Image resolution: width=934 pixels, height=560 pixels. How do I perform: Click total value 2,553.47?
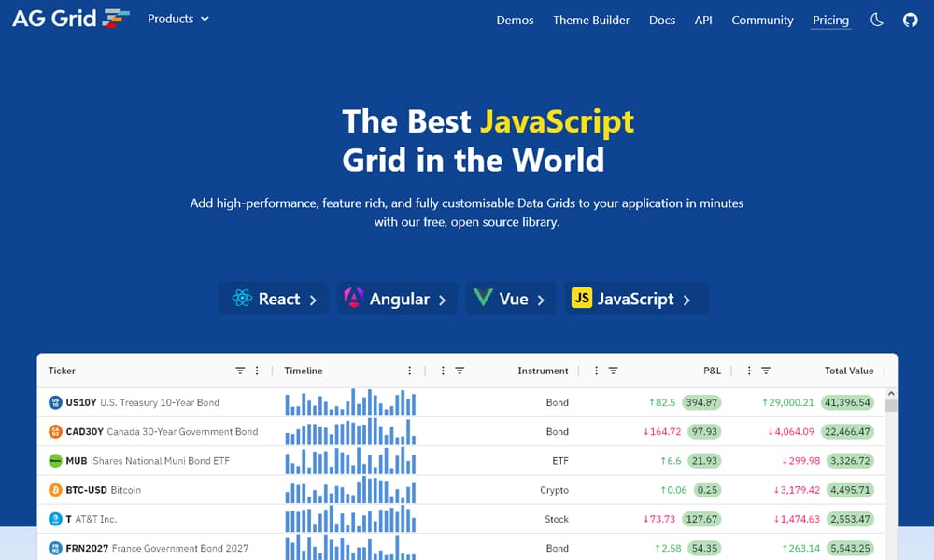850,519
